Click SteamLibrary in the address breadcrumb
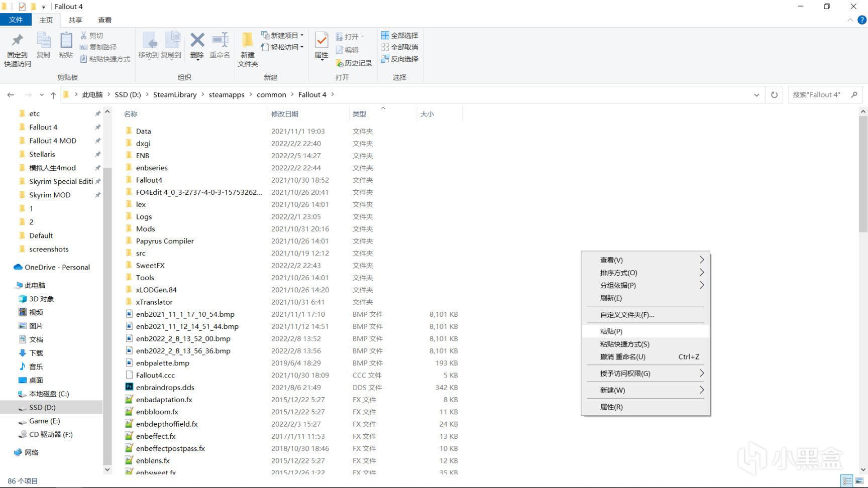Screen dimensions: 868x488 pos(175,95)
